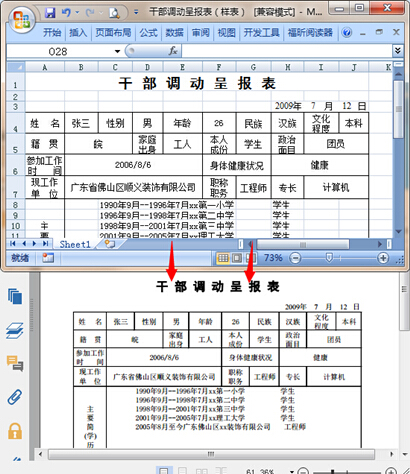410x474 pixels.
Task: Go to the last sheet with the navigation arrow
Action: point(45,244)
